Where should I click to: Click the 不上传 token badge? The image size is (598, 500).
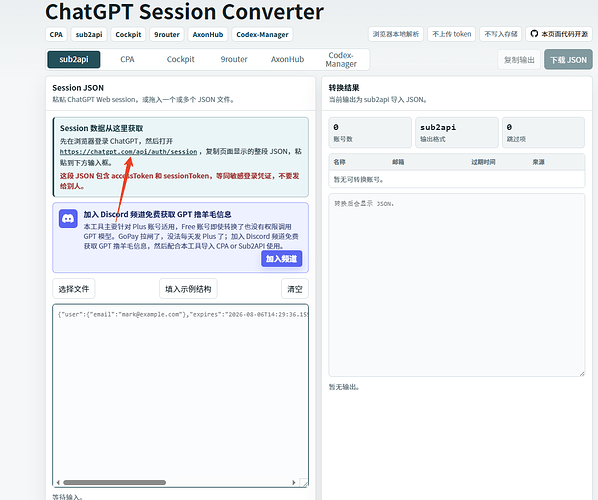[452, 34]
